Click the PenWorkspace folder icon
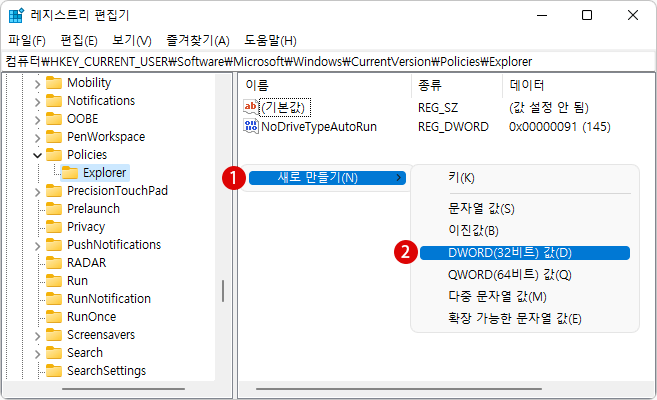Screen dimensions: 657x400 coord(54,137)
